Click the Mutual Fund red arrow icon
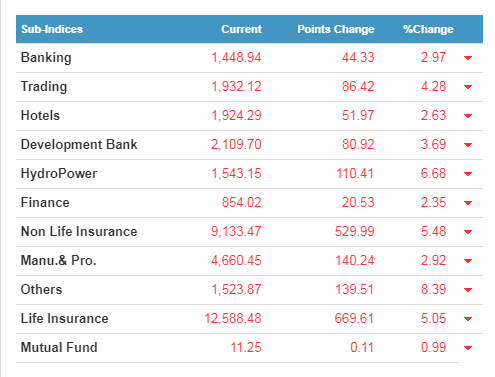 tap(468, 348)
